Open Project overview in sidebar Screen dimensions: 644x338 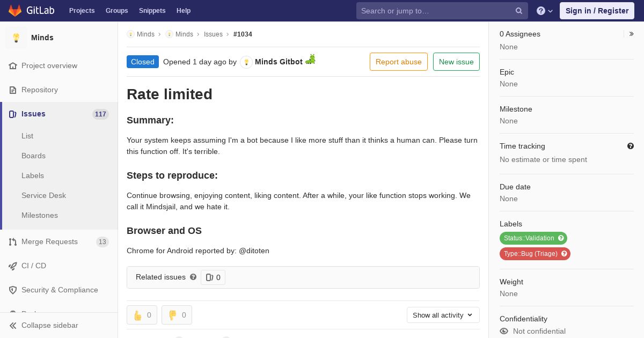[49, 65]
